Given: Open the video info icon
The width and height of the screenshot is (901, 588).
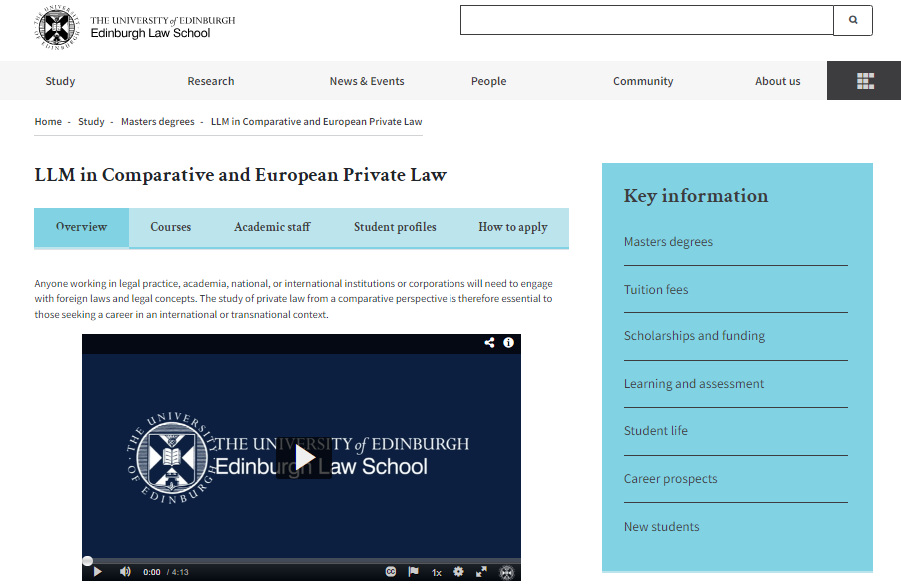Looking at the screenshot, I should click(x=508, y=343).
